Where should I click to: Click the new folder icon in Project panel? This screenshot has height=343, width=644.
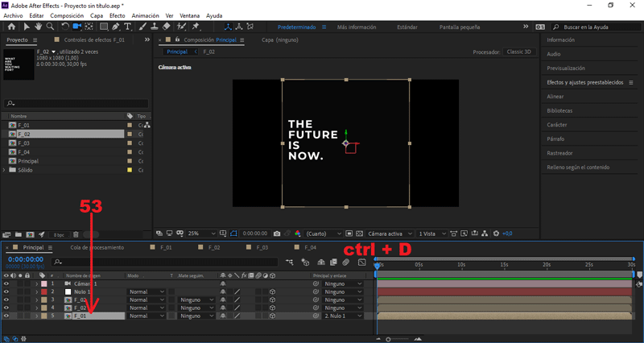point(18,234)
